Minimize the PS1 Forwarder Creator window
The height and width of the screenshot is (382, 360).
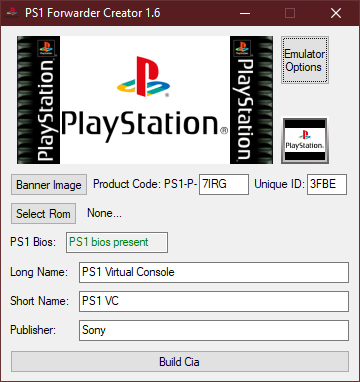[x=245, y=13]
